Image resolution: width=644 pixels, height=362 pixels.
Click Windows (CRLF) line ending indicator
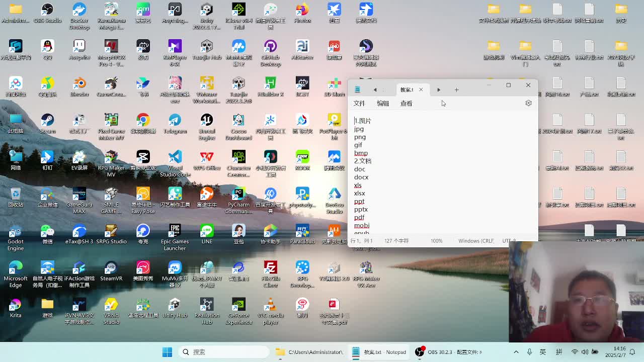(x=476, y=241)
